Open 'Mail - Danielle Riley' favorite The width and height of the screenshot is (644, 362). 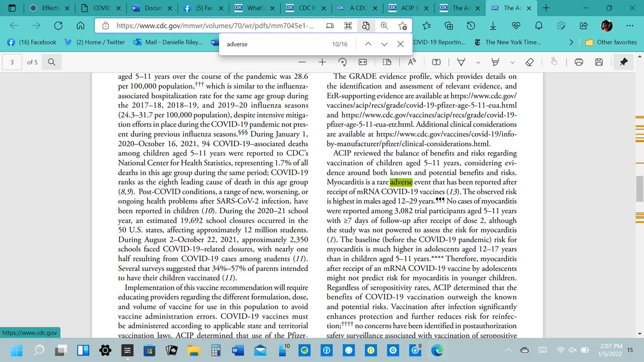point(167,42)
